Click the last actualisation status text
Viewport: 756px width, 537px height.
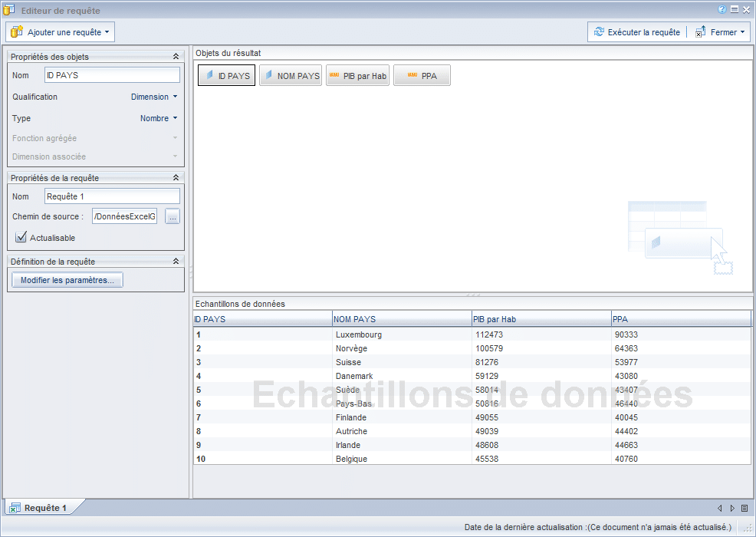[x=598, y=527]
